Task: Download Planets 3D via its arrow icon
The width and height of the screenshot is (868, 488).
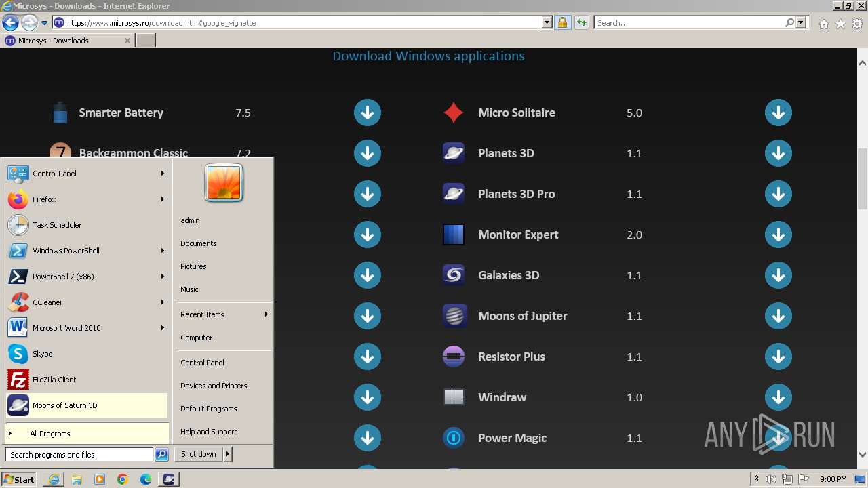Action: pos(778,153)
